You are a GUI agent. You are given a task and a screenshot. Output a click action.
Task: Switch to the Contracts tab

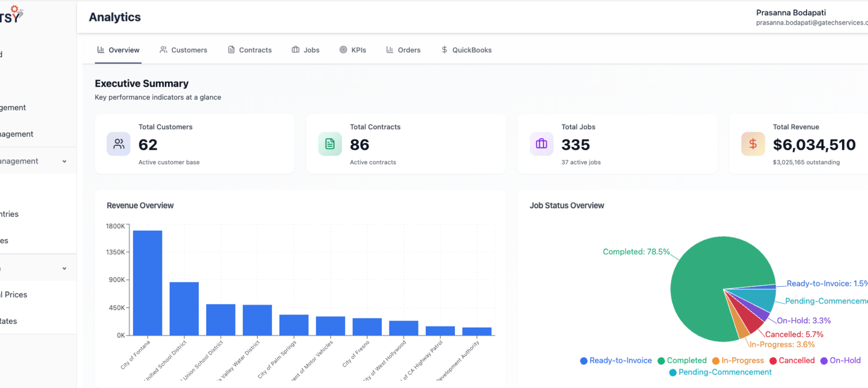click(250, 50)
